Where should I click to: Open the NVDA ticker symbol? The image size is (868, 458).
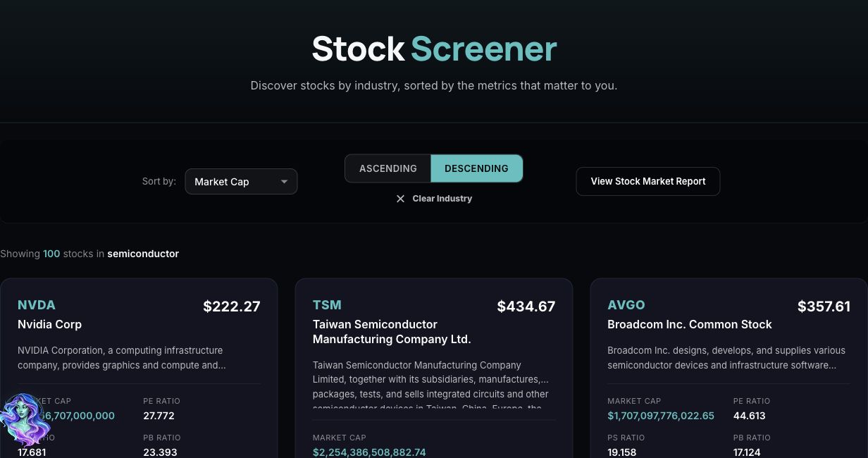pos(37,305)
